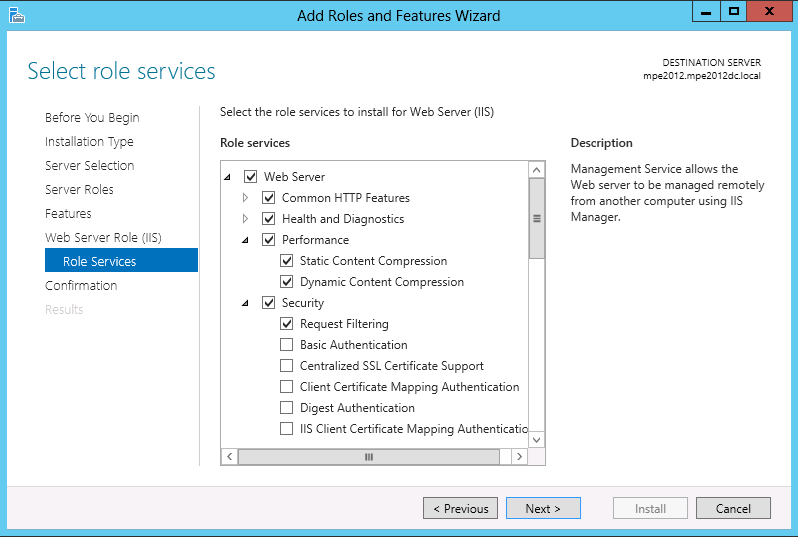Click the Next button
The width and height of the screenshot is (800, 540).
click(x=542, y=509)
